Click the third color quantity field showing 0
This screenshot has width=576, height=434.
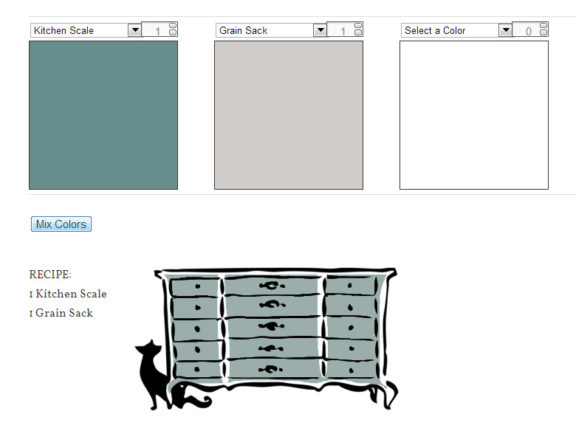click(526, 30)
